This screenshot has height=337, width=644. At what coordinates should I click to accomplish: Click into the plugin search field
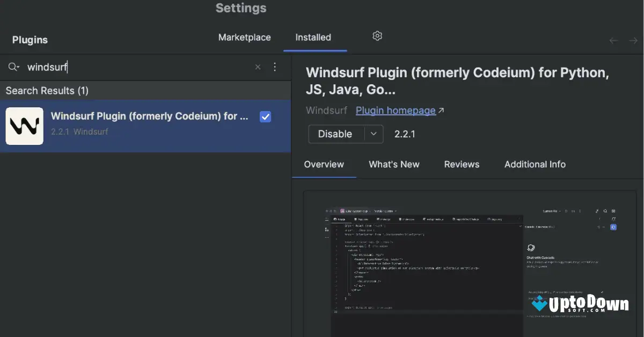tap(134, 67)
